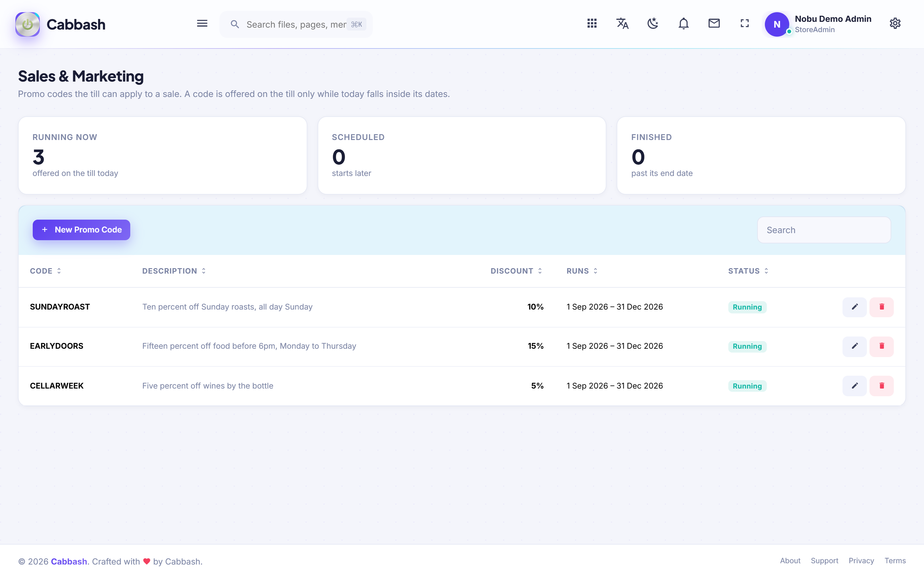
Task: Edit the CELLARWEEK promo code
Action: click(854, 386)
